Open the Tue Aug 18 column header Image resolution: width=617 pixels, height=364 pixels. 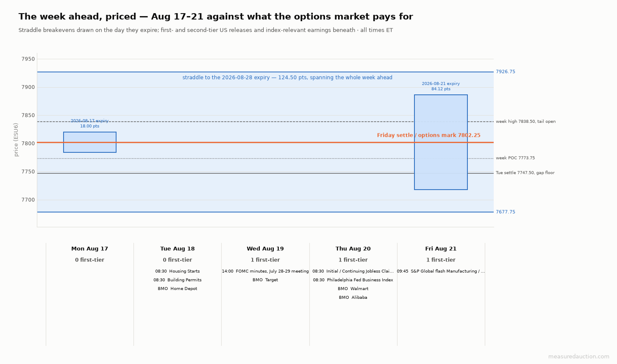[x=178, y=249]
